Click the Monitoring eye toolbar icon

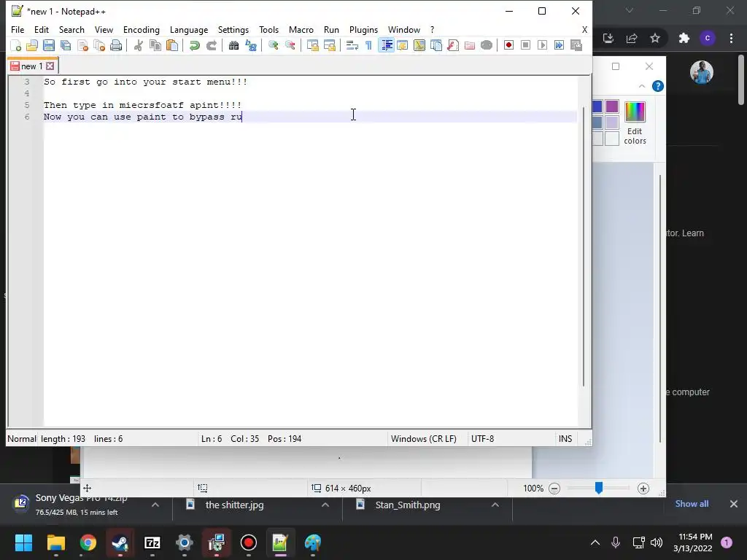pos(487,45)
